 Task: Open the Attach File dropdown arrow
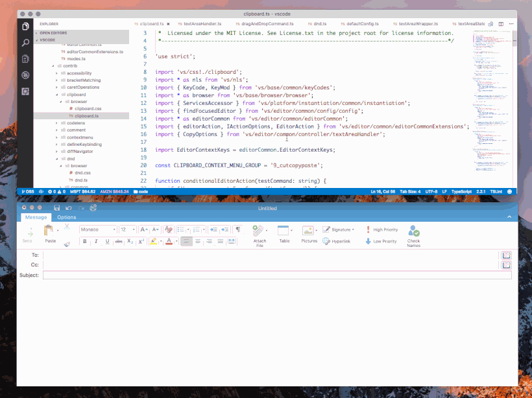click(x=267, y=231)
